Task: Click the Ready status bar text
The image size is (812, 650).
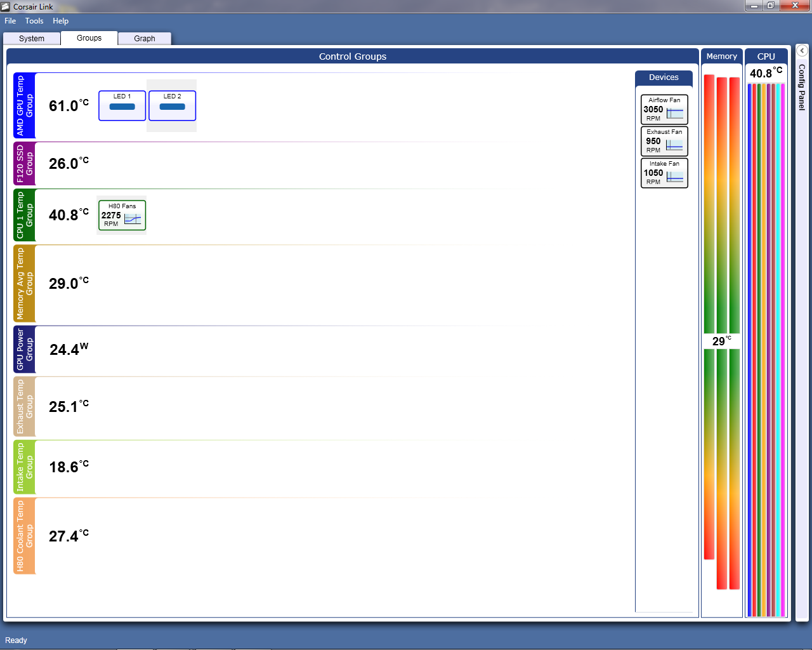Action: point(16,640)
